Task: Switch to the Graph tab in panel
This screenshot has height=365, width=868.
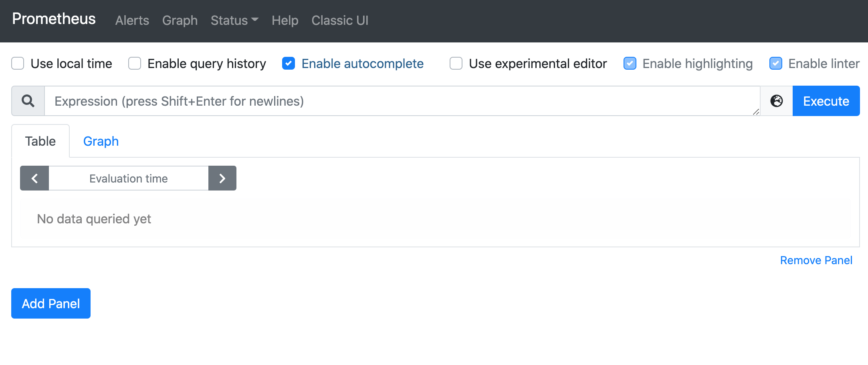Action: click(x=101, y=141)
